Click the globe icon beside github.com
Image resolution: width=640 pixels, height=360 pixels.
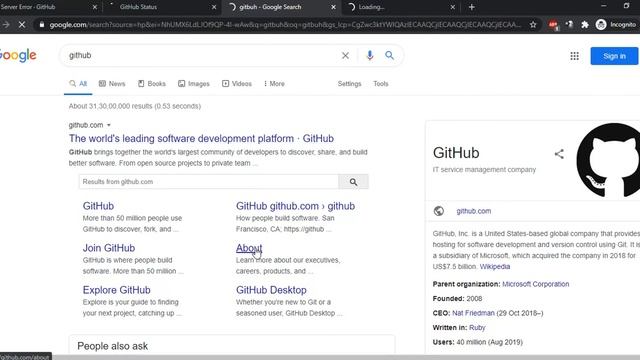[x=439, y=211]
